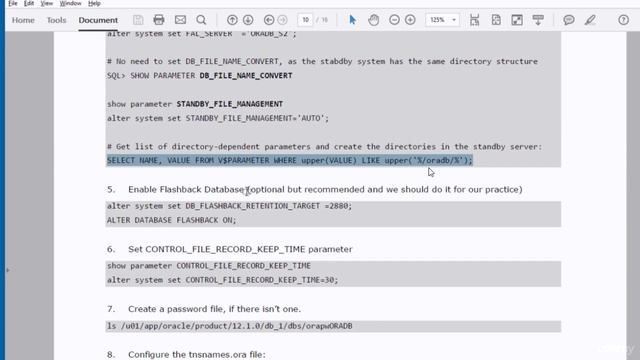Choose the highlight pen tool

[590, 20]
